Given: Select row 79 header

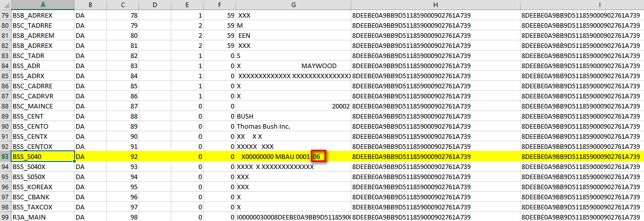Looking at the screenshot, I should point(6,16).
